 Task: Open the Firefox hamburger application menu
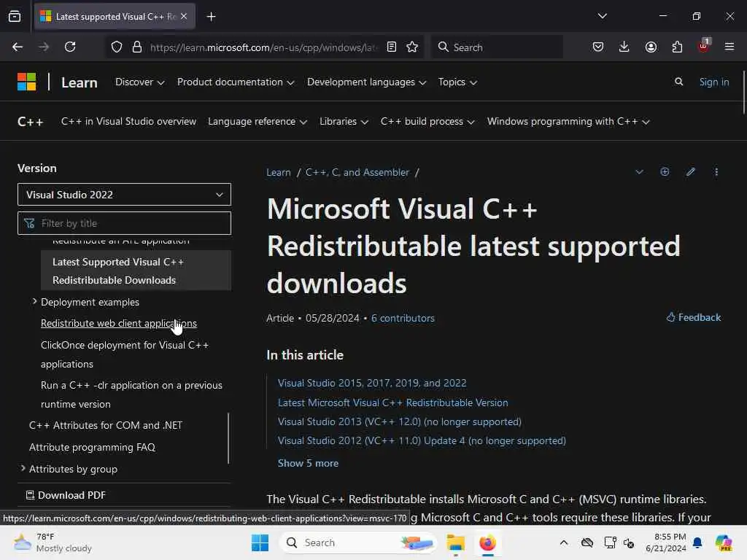coord(729,47)
